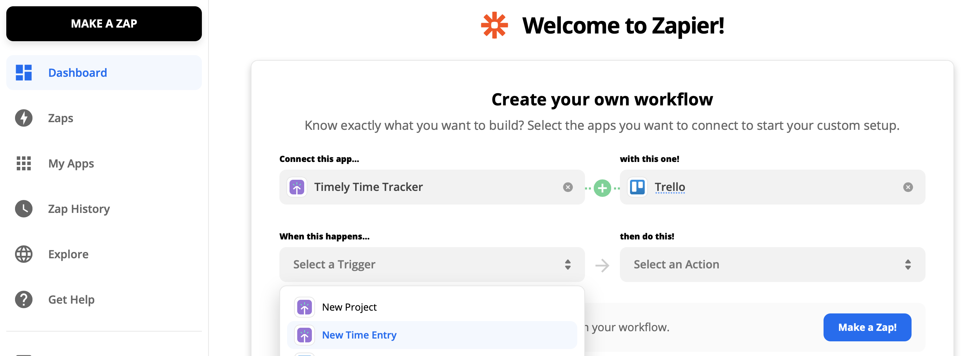The height and width of the screenshot is (356, 980).
Task: Remove the Trello app selection
Action: tap(908, 187)
